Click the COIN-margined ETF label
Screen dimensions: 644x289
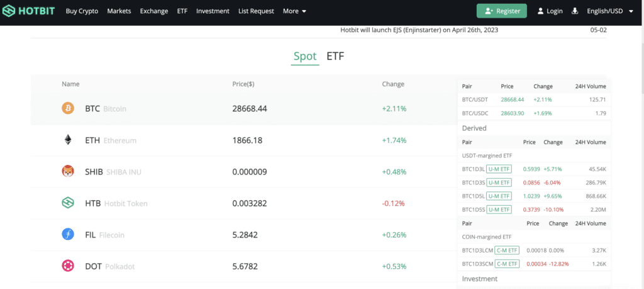pos(487,237)
